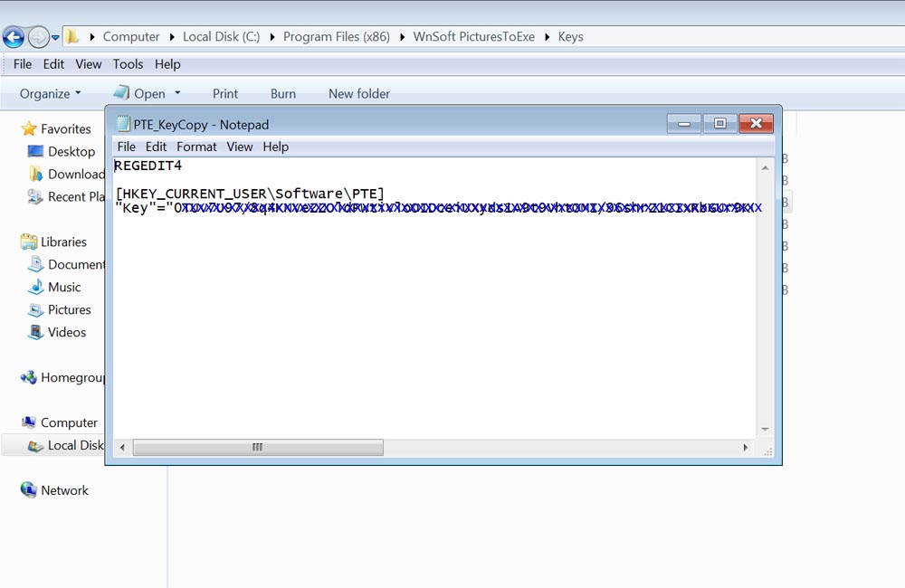Click the horizontal scrollbar right arrow
The width and height of the screenshot is (905, 588).
[746, 448]
